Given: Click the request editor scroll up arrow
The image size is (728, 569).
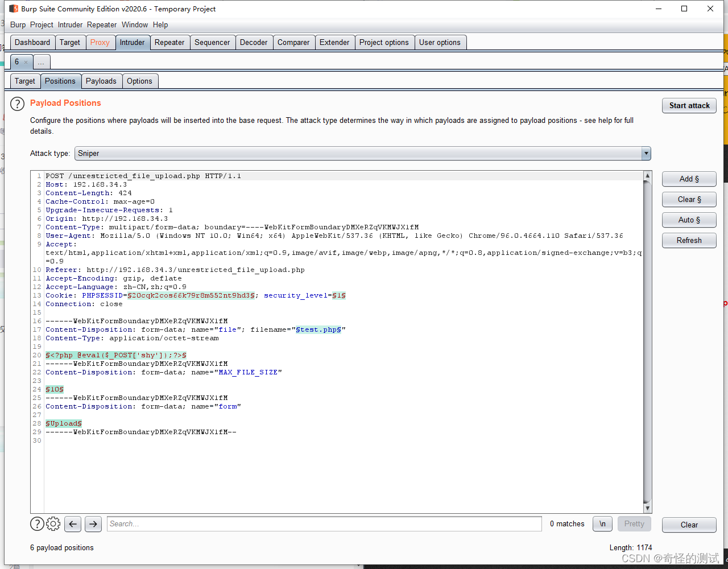Looking at the screenshot, I should coord(647,176).
